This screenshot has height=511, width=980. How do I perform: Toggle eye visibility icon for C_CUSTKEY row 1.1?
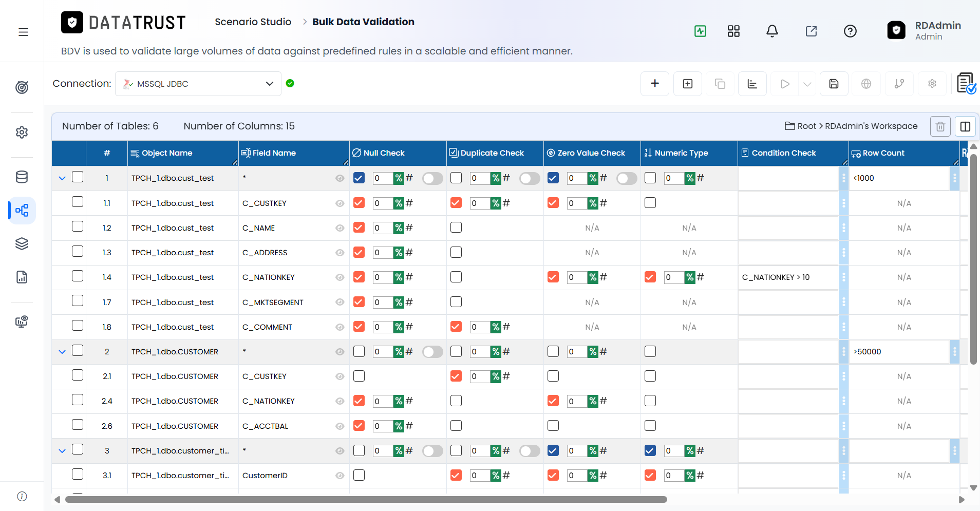click(340, 203)
